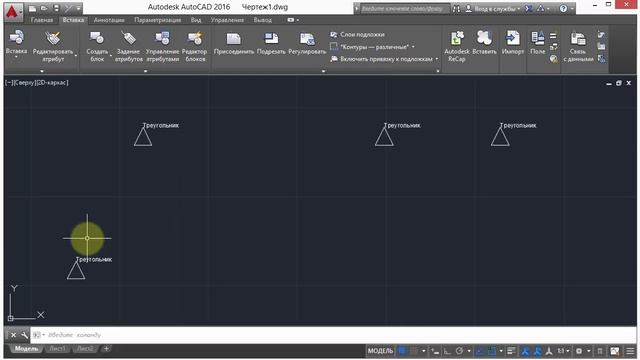This screenshot has height=360, width=640.
Task: Click the binoculars search icon in title bar
Action: [x=456, y=9]
